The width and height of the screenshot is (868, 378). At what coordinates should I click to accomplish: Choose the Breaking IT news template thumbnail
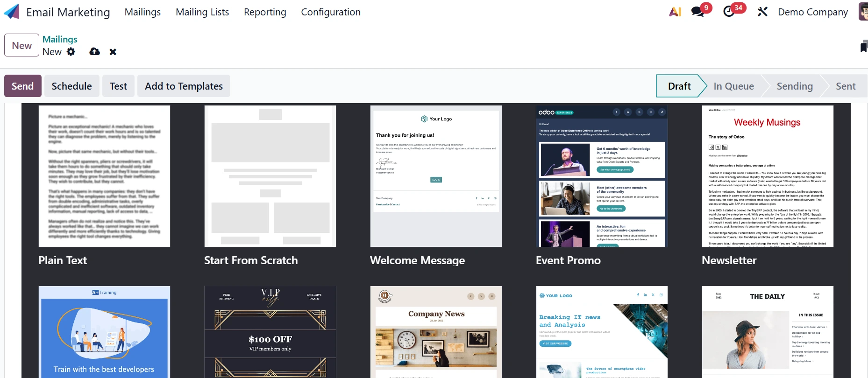click(x=602, y=332)
